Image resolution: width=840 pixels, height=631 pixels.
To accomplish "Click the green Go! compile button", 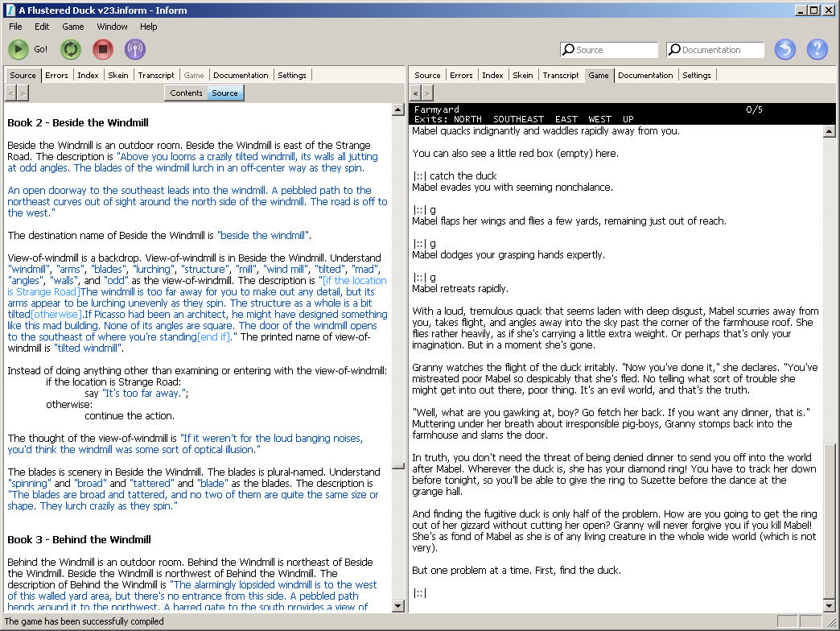I will [x=19, y=49].
